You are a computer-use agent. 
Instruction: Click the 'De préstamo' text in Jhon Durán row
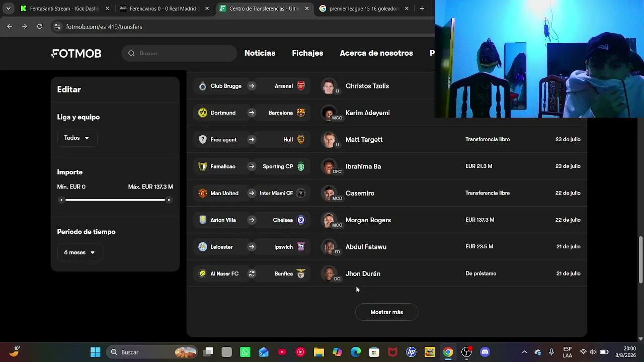coord(481,274)
